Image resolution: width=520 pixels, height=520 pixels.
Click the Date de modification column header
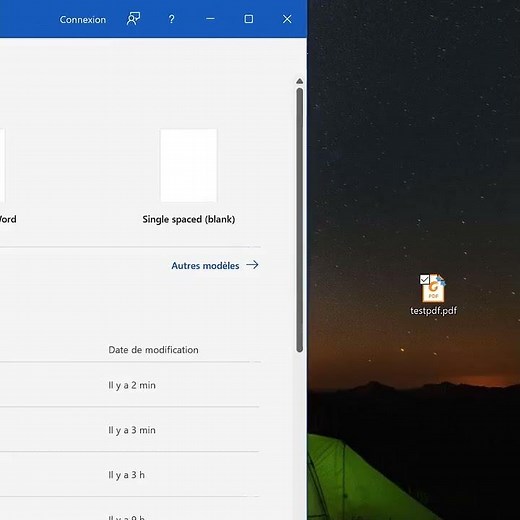[x=153, y=350]
